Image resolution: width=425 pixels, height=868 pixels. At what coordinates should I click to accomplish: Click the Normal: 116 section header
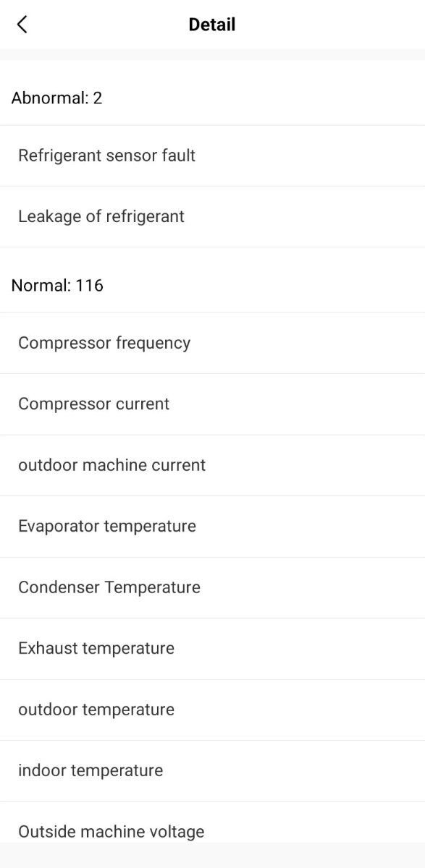pyautogui.click(x=57, y=286)
